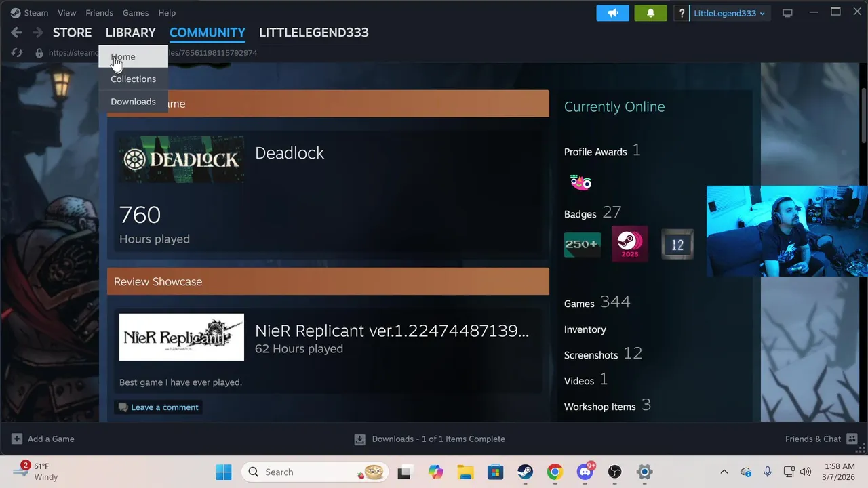The width and height of the screenshot is (868, 488).
Task: Open the Friends menu
Action: point(99,13)
